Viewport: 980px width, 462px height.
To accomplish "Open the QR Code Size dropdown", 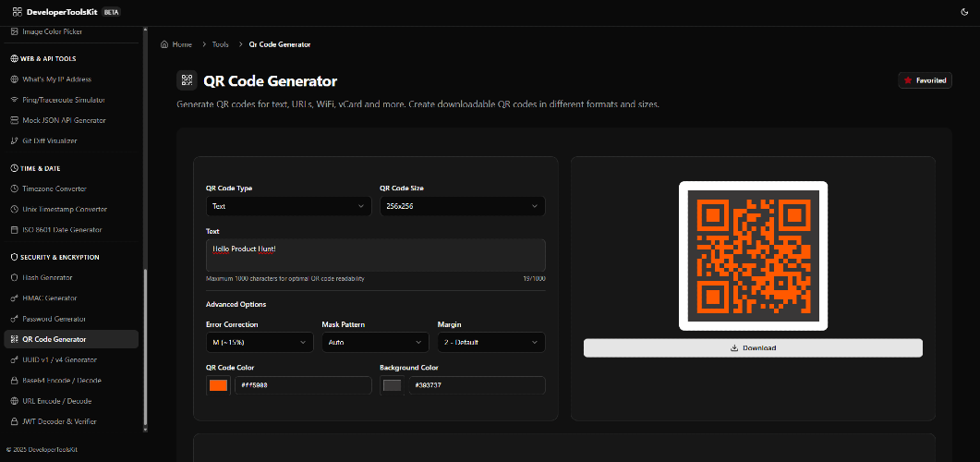I will [463, 206].
